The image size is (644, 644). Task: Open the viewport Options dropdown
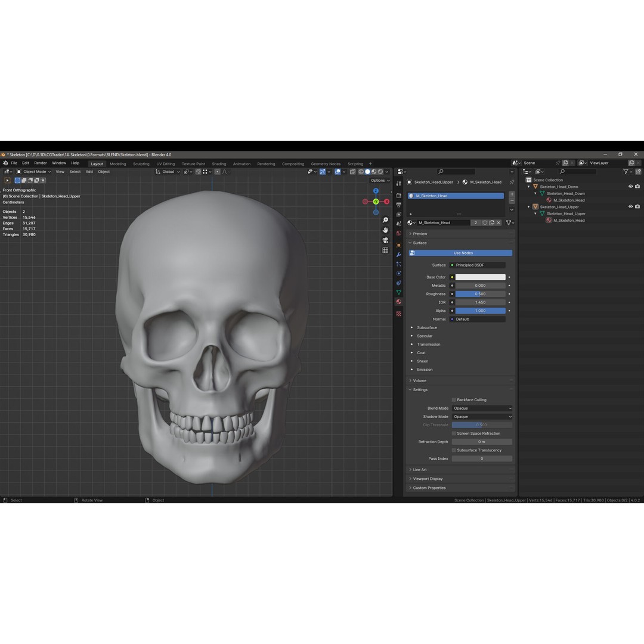tap(380, 180)
